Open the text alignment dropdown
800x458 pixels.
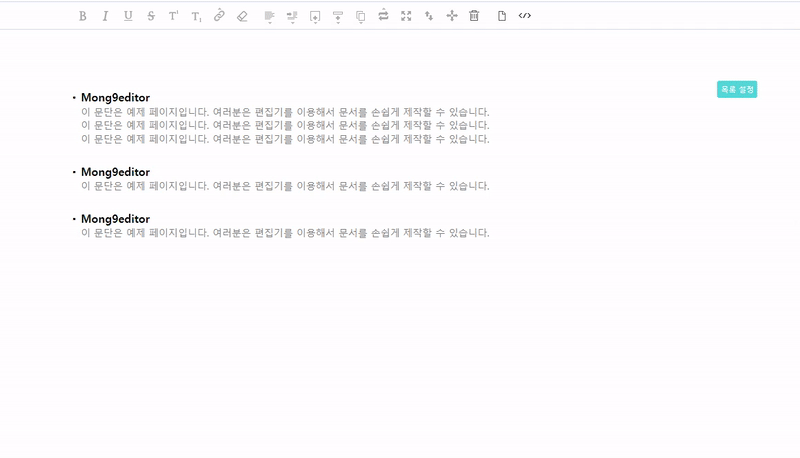coord(269,16)
